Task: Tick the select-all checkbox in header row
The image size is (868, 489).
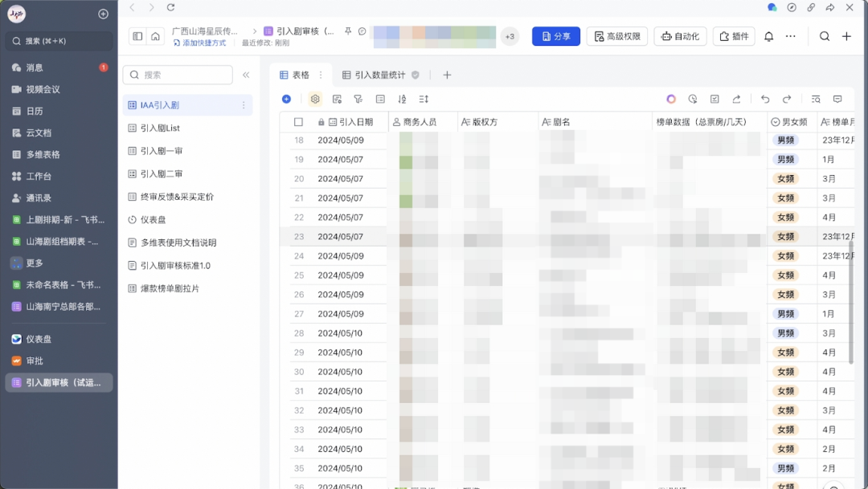Action: coord(298,122)
